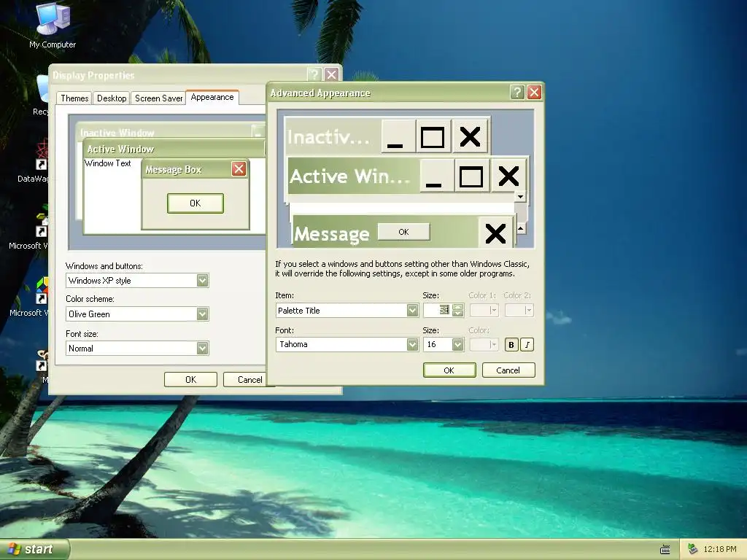Select the Appearance tab
Viewport: 747px width, 560px height.
tap(212, 97)
